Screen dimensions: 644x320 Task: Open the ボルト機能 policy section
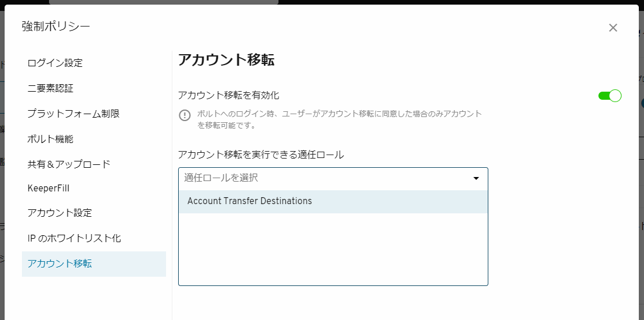point(50,139)
